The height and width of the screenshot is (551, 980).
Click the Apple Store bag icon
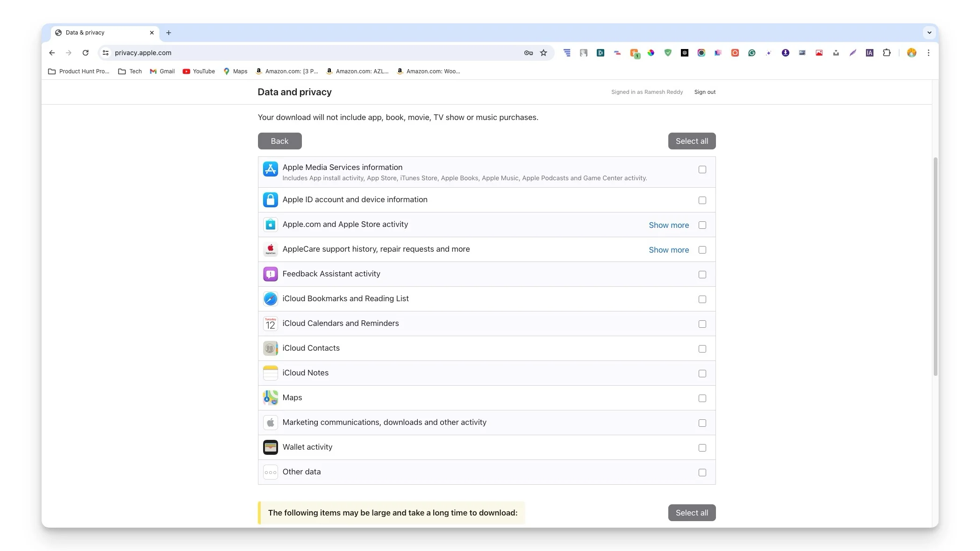[271, 225]
